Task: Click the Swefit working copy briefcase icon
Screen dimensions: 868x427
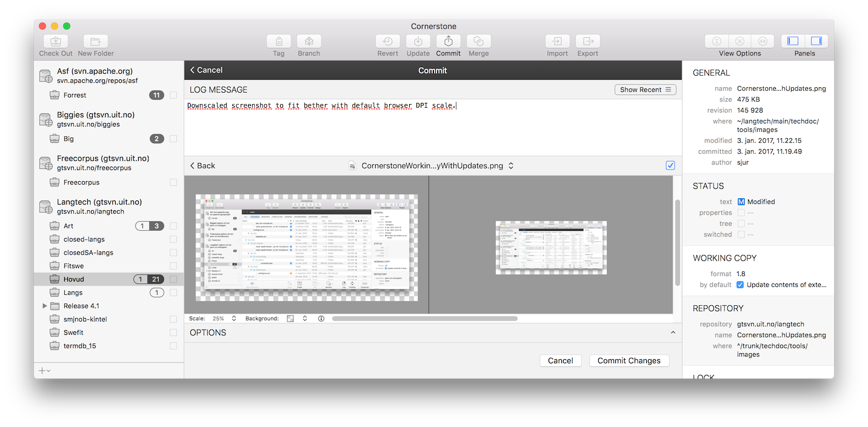Action: [55, 333]
